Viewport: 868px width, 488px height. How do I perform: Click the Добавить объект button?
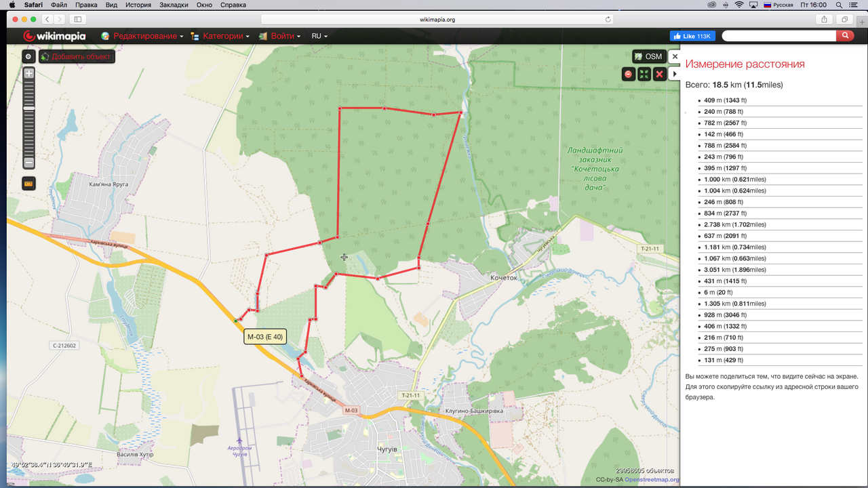(x=77, y=57)
